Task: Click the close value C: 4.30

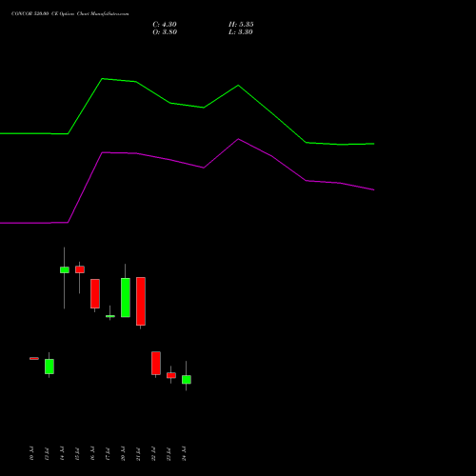Action: [165, 25]
